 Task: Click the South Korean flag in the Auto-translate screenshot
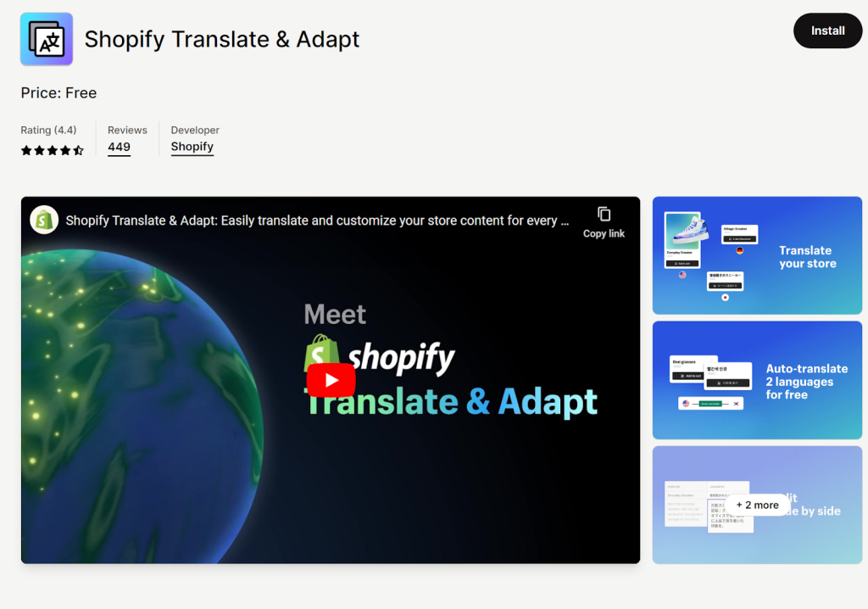click(736, 404)
